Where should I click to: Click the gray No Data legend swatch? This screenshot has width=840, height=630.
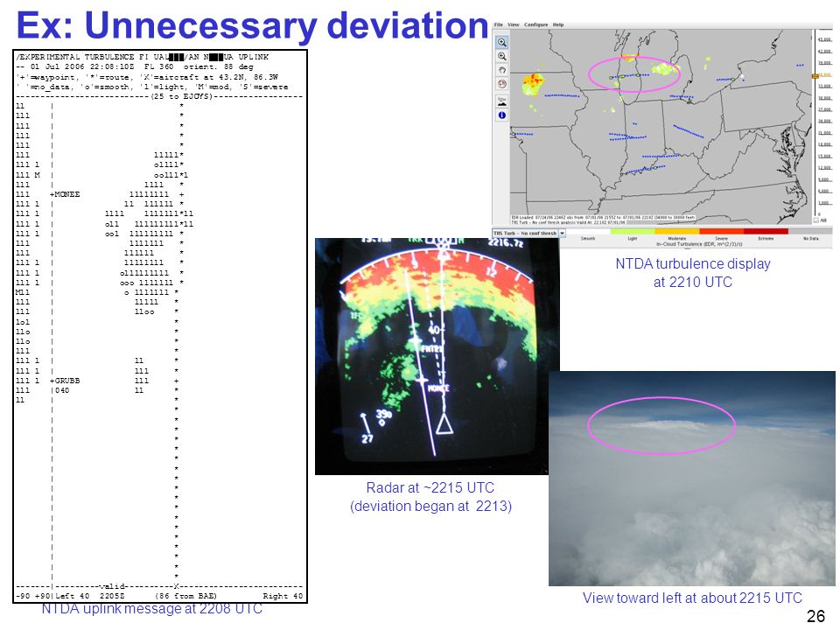click(x=810, y=231)
